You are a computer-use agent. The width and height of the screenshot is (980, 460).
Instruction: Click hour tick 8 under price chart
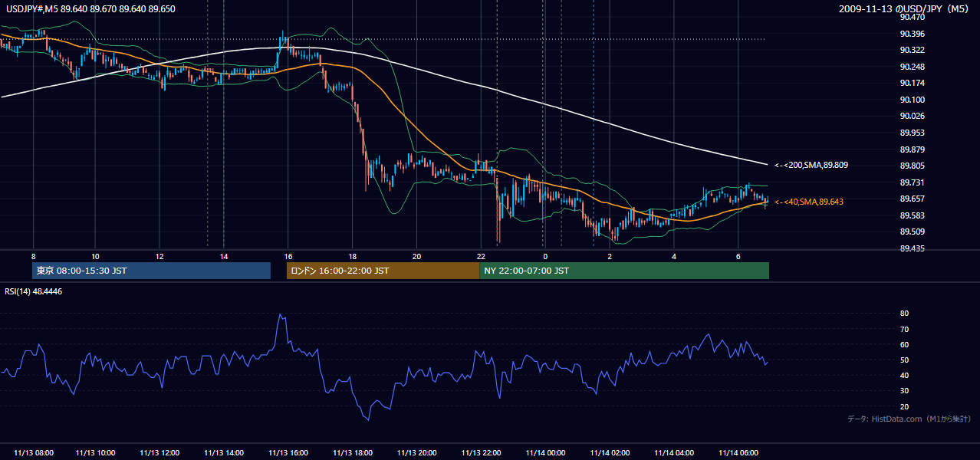pos(34,256)
